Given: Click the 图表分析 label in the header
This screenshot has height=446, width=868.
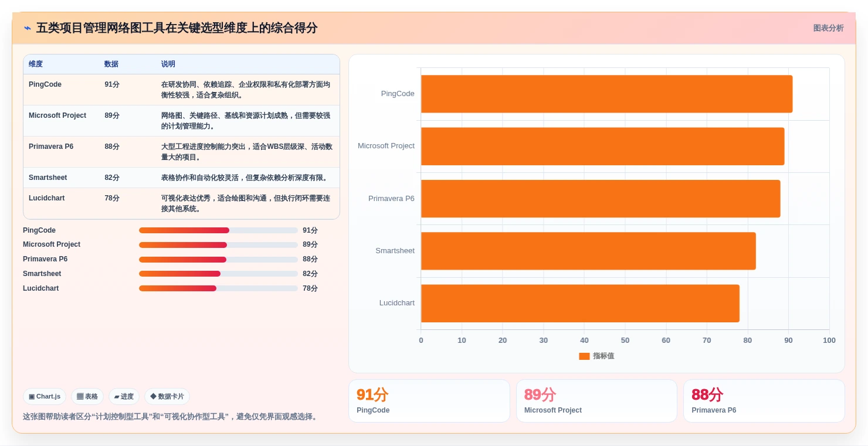Looking at the screenshot, I should (x=828, y=28).
